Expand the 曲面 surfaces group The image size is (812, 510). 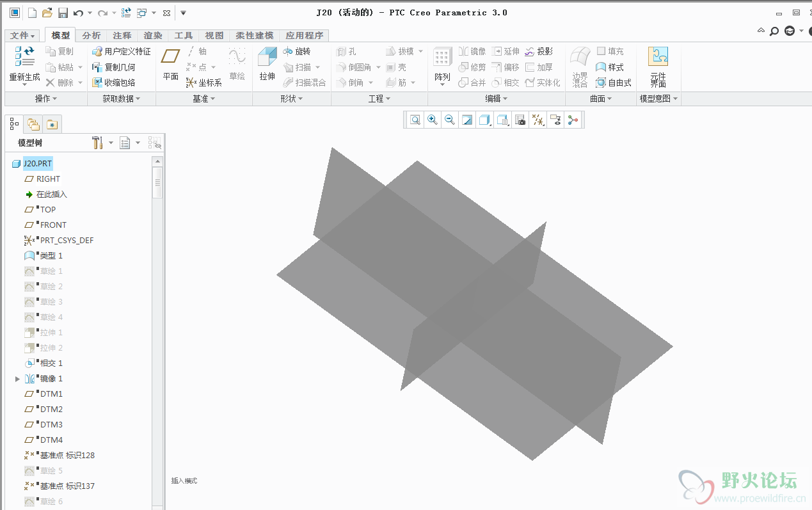tap(601, 99)
